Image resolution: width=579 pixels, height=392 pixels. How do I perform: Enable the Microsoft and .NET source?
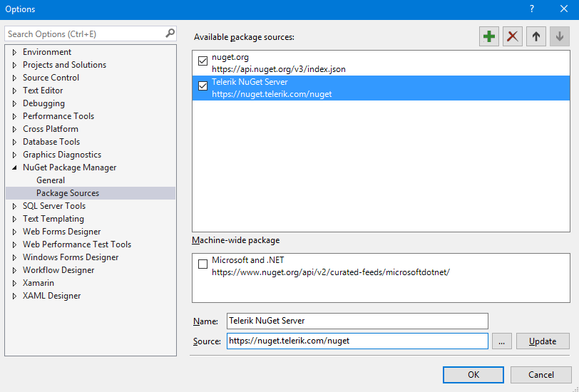[203, 264]
